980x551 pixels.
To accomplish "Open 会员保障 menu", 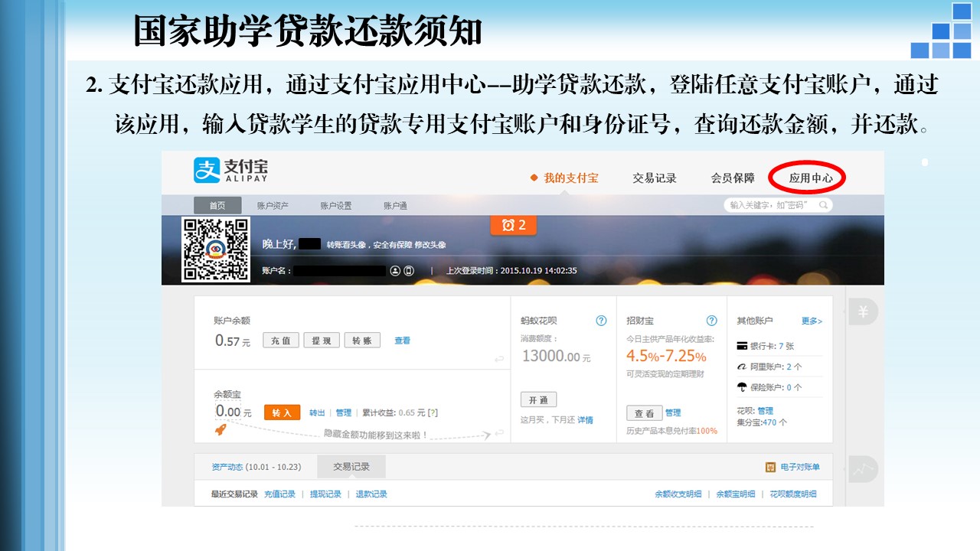I will click(x=733, y=178).
